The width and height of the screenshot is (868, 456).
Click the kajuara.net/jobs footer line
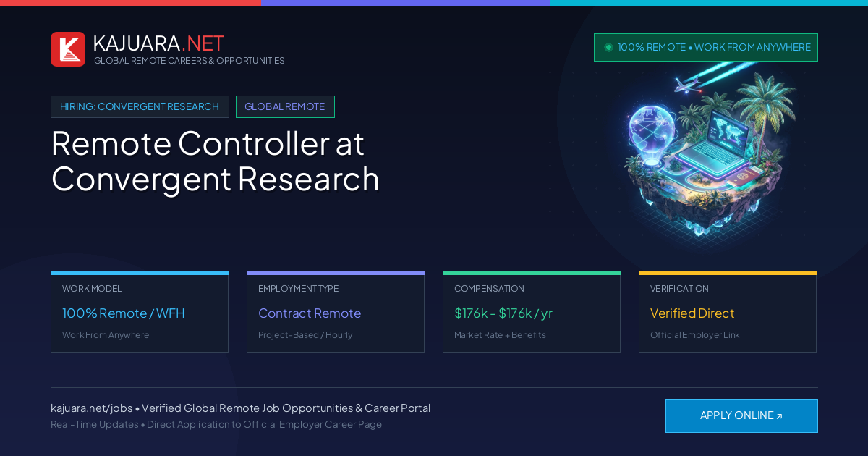[x=240, y=408]
